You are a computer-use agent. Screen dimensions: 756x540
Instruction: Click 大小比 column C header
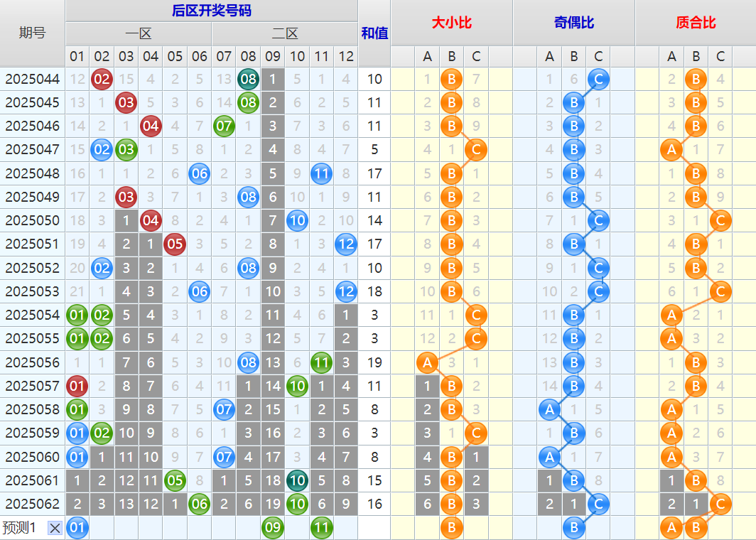click(476, 56)
